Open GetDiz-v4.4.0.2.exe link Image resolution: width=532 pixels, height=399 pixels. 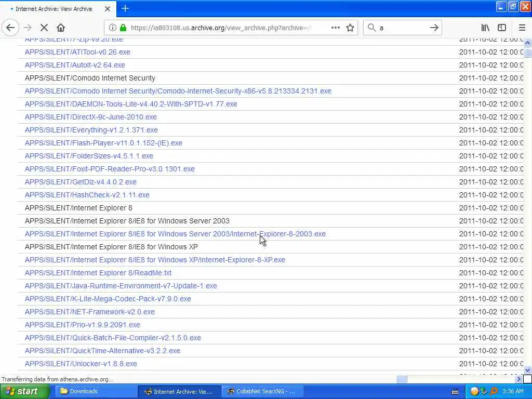(x=81, y=182)
